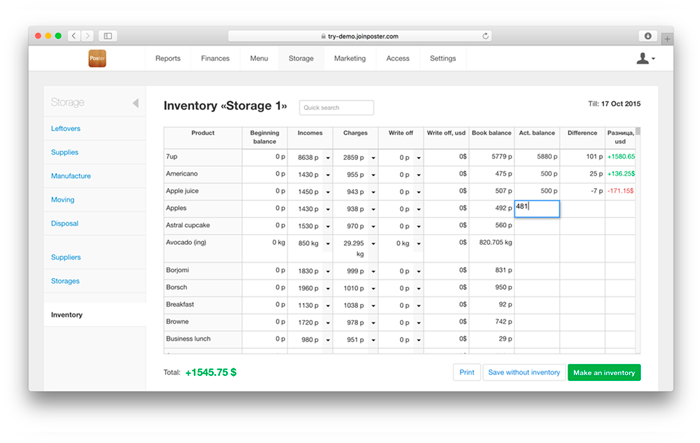Click the browser forward arrow
The height and width of the screenshot is (443, 700).
point(89,35)
